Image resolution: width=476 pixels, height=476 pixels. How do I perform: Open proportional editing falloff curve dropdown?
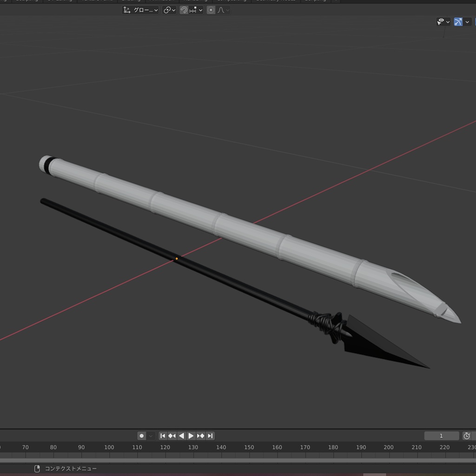pyautogui.click(x=223, y=10)
